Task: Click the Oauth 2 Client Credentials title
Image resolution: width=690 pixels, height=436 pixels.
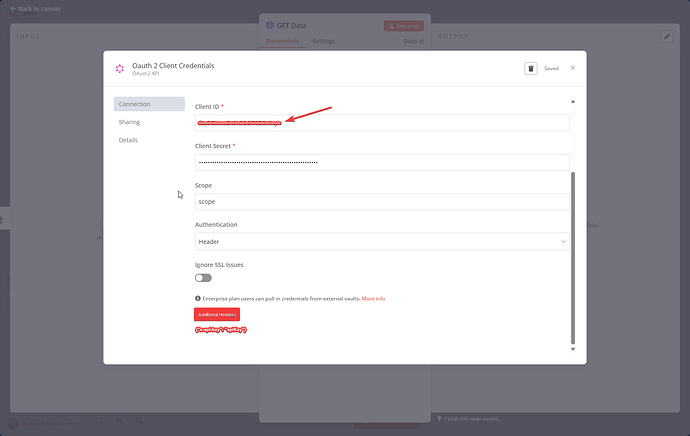Action: coord(173,66)
